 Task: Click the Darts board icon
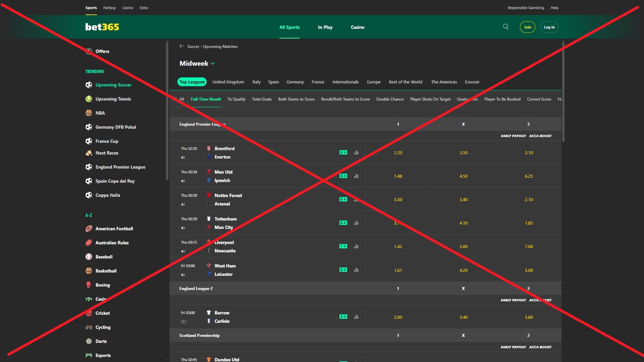[89, 341]
